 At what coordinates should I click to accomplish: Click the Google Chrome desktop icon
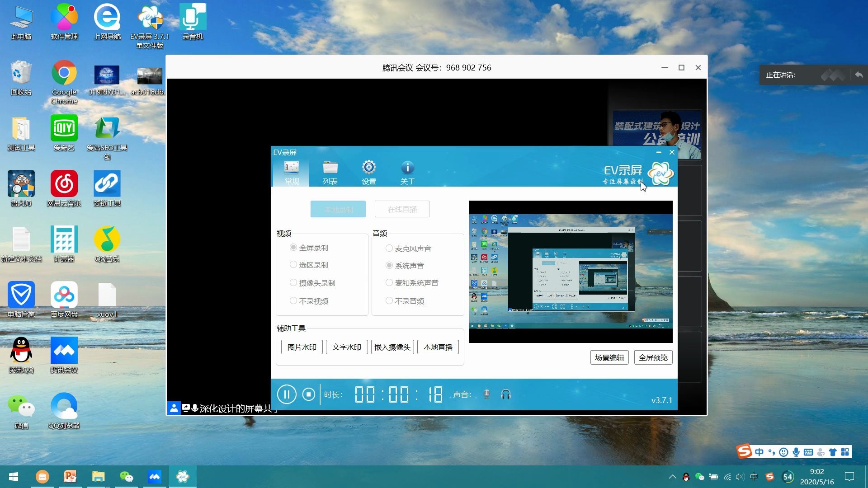(x=64, y=82)
